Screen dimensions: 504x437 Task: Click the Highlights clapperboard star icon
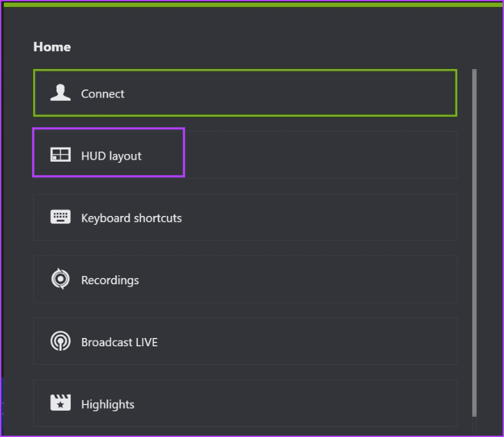[x=61, y=403]
